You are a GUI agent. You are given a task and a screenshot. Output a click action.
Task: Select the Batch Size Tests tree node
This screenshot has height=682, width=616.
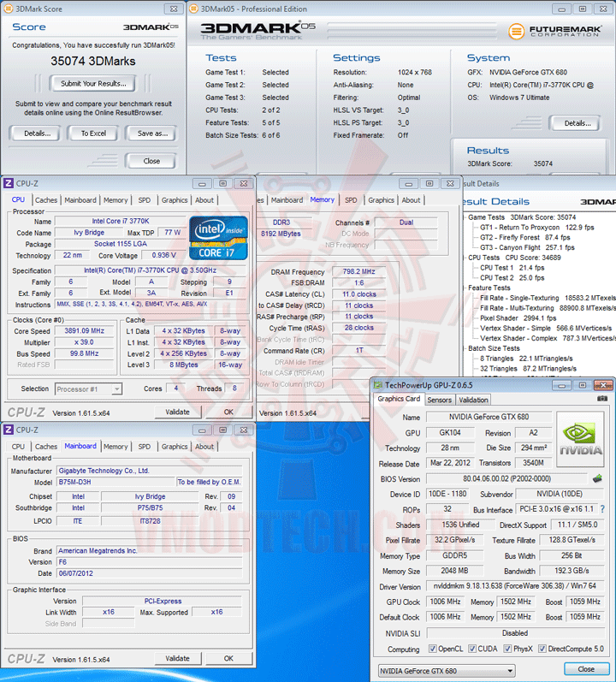(494, 348)
